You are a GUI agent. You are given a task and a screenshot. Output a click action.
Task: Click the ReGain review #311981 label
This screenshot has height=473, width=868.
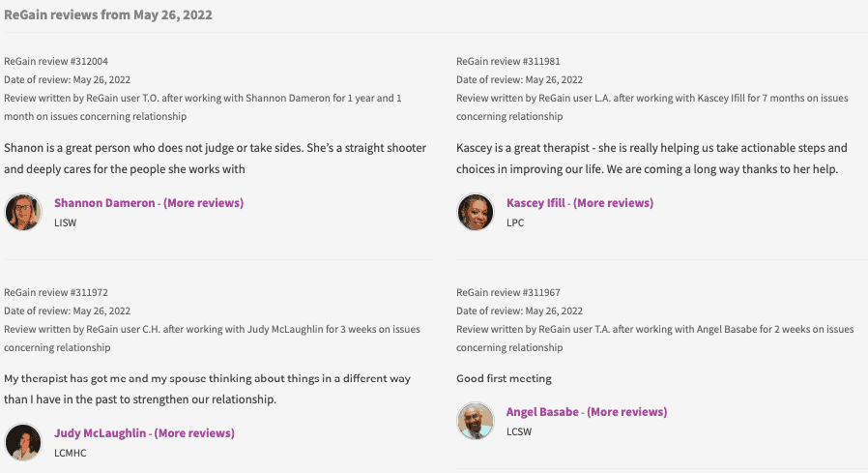(x=508, y=62)
